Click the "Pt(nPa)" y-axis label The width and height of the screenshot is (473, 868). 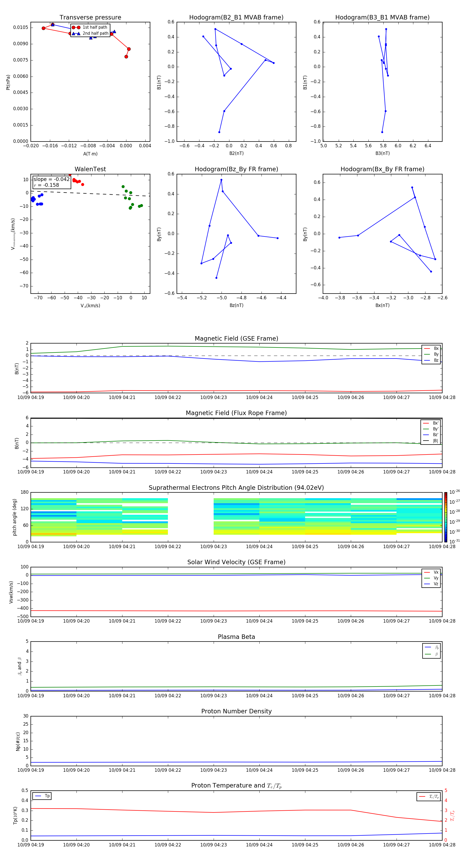pyautogui.click(x=8, y=82)
